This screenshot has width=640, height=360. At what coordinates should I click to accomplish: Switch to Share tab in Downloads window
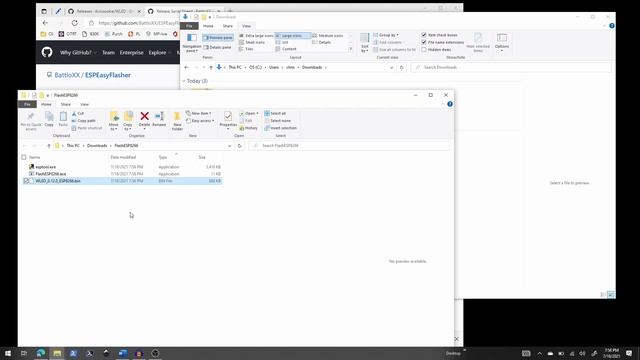(228, 26)
